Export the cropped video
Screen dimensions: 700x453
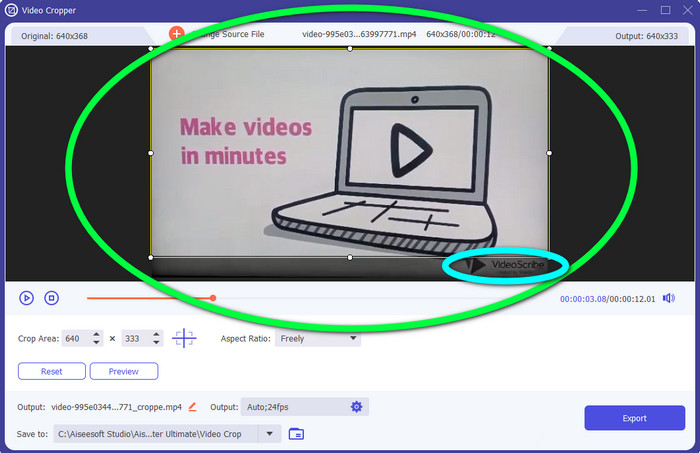tap(634, 418)
